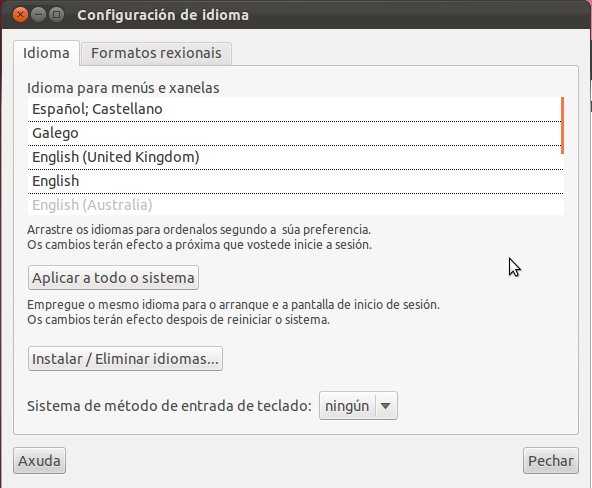Select Galego in the language list
The height and width of the screenshot is (488, 592).
294,133
